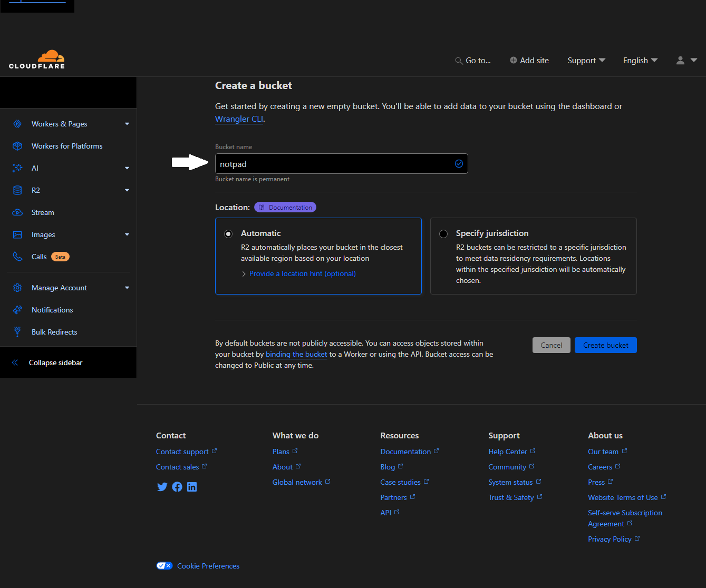Screen dimensions: 706x588
Task: Open the Wrangler CLI link
Action: point(239,119)
